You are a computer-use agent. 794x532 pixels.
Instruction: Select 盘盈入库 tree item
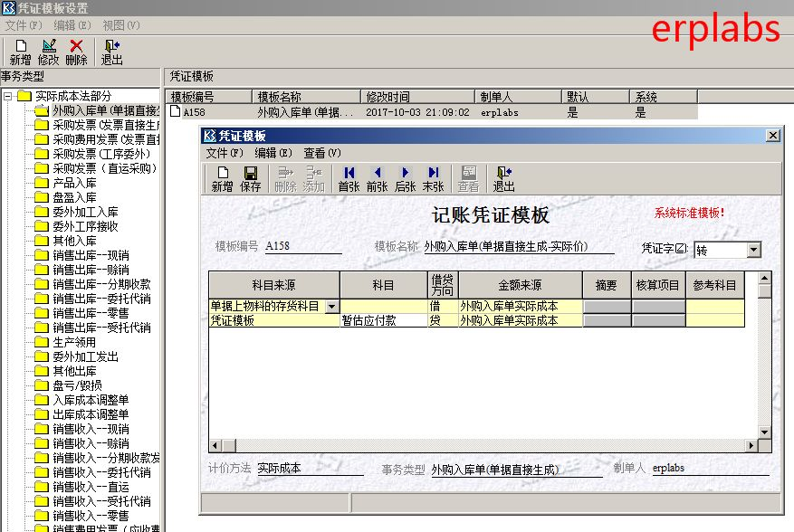tap(74, 197)
